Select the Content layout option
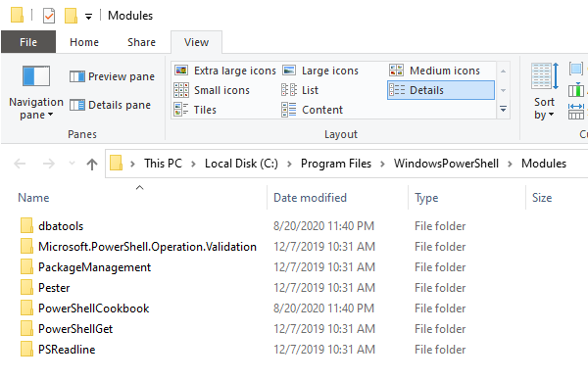The width and height of the screenshot is (588, 380). tap(312, 110)
